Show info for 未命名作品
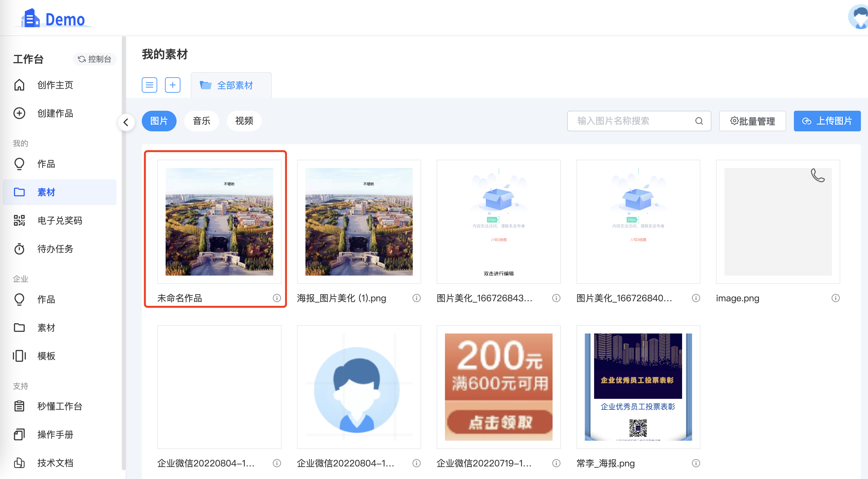The height and width of the screenshot is (479, 868). [277, 298]
